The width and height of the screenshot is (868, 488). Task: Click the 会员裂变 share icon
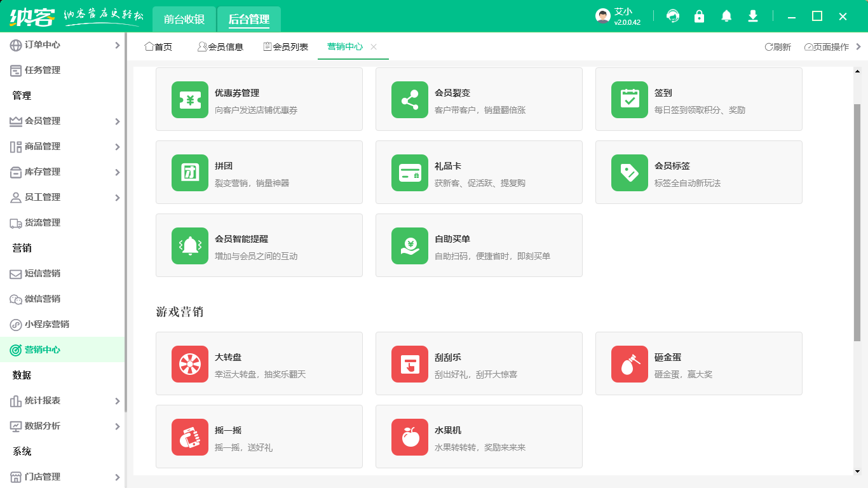coord(409,99)
